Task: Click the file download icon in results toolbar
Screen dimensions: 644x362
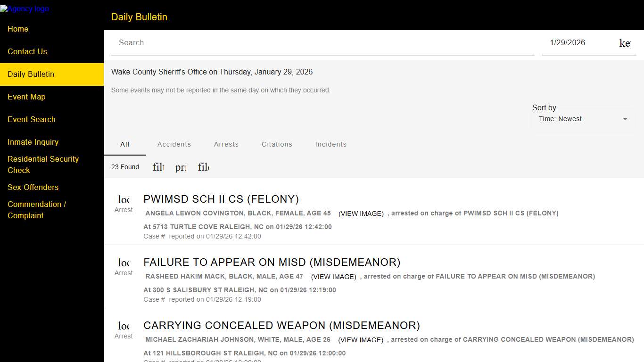Action: (x=203, y=167)
